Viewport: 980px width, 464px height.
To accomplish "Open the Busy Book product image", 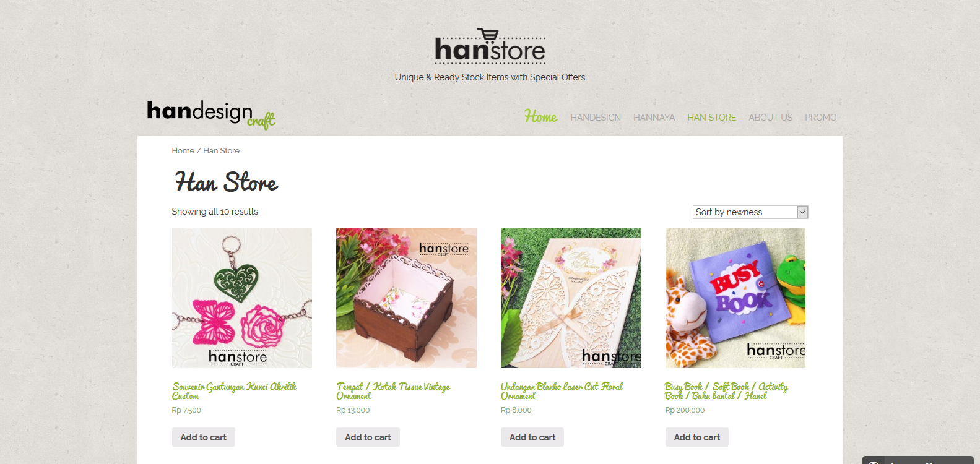I will [x=735, y=298].
